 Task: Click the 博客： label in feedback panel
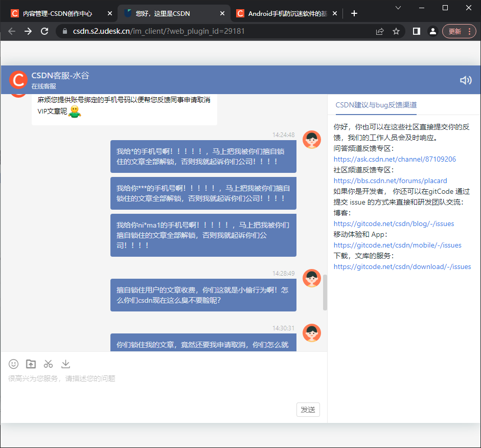click(342, 213)
